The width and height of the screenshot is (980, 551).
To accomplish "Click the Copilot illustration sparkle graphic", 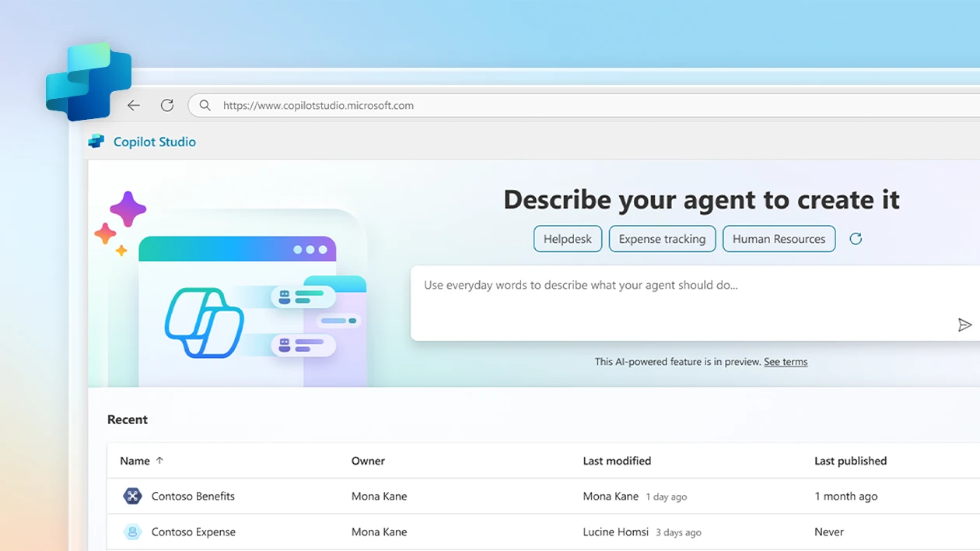I will (x=126, y=209).
